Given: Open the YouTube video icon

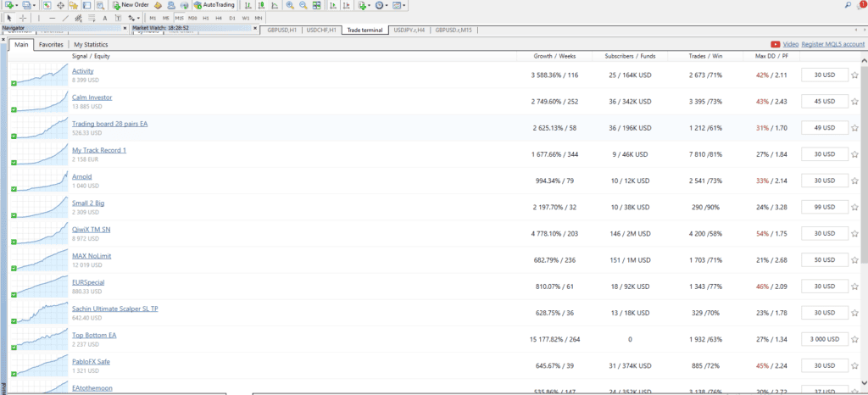Looking at the screenshot, I should [x=775, y=44].
